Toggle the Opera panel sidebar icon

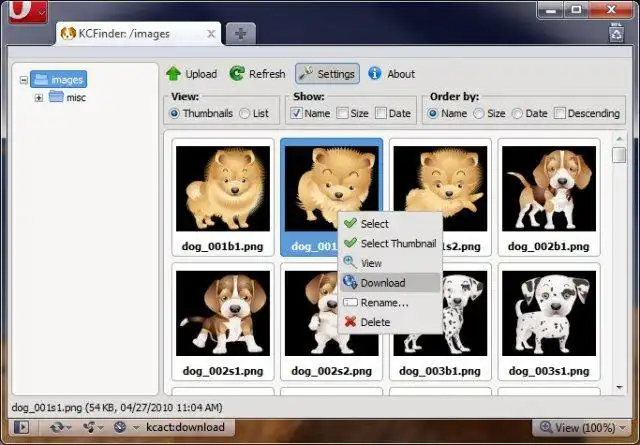[21, 427]
